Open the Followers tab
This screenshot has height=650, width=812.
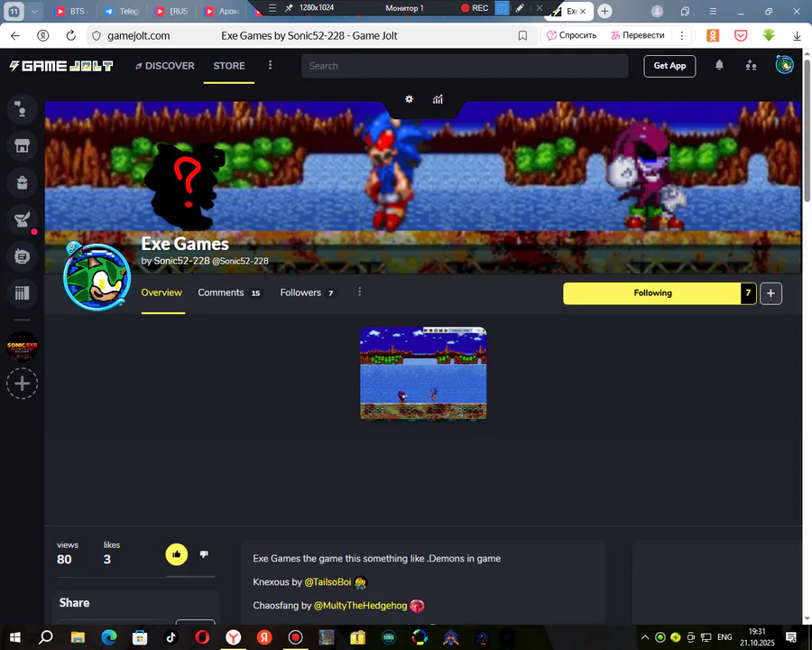point(307,292)
